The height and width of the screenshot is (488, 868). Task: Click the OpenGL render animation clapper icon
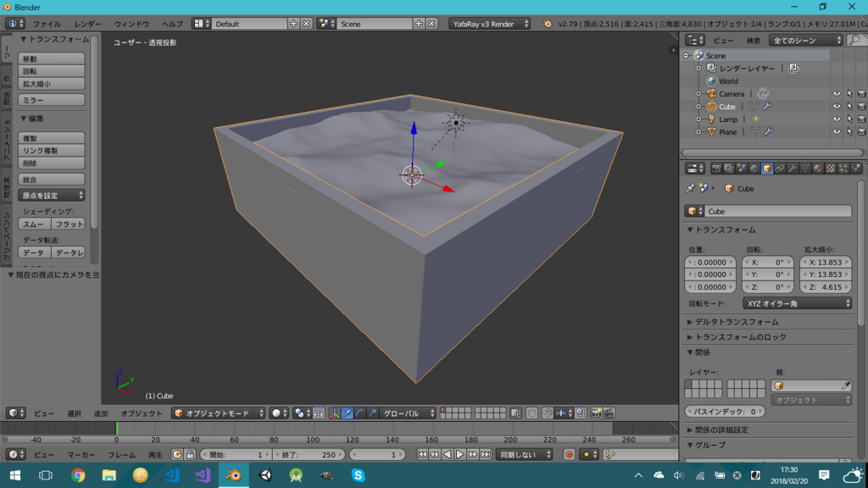(609, 413)
